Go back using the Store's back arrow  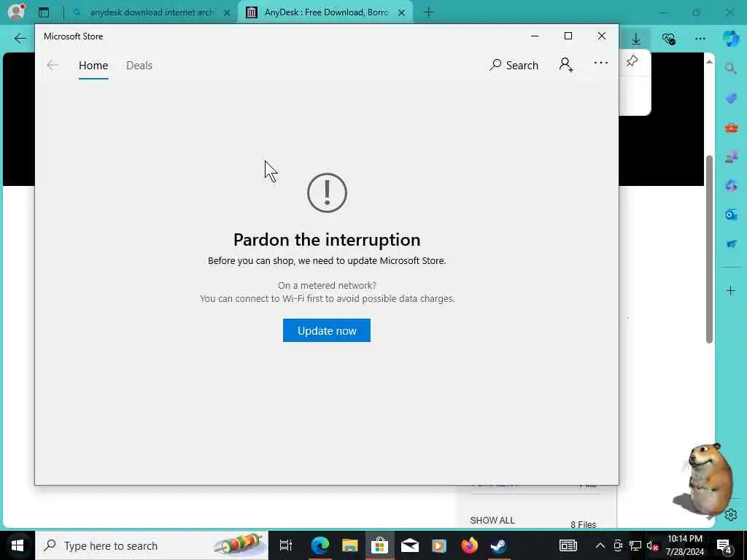(53, 65)
